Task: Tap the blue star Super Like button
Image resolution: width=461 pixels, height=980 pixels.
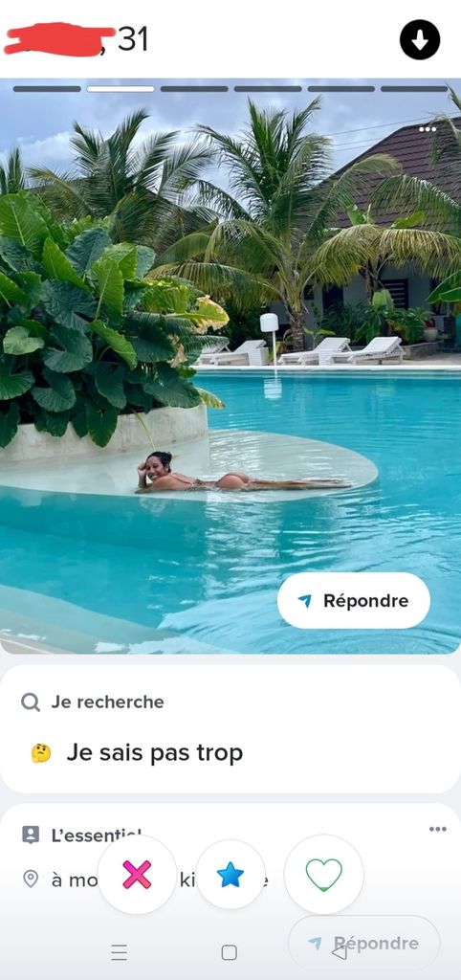Action: 230,875
